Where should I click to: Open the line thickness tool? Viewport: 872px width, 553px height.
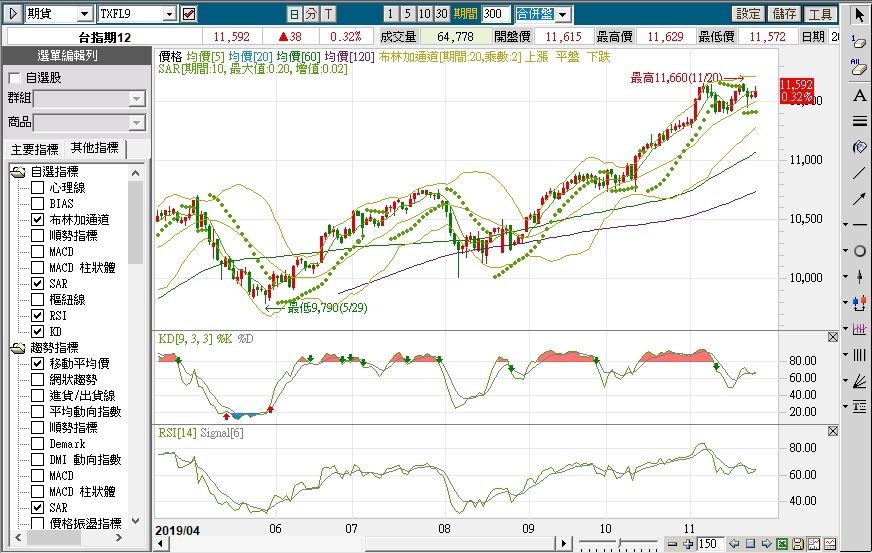[x=860, y=121]
